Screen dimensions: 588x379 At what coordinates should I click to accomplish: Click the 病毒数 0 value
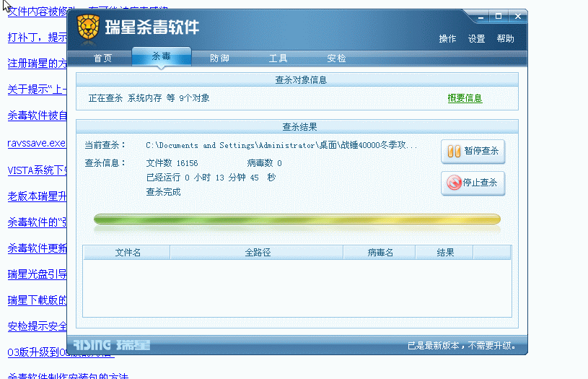pyautogui.click(x=264, y=163)
